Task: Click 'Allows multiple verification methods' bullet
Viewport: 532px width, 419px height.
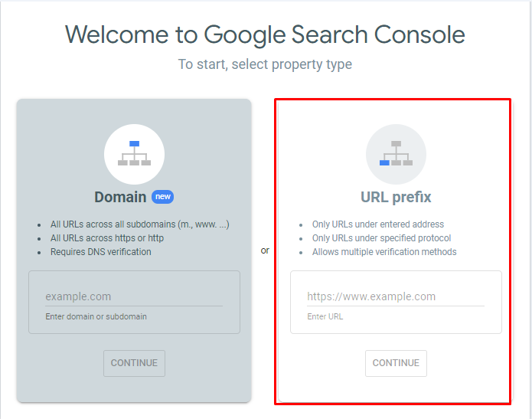Action: (384, 252)
